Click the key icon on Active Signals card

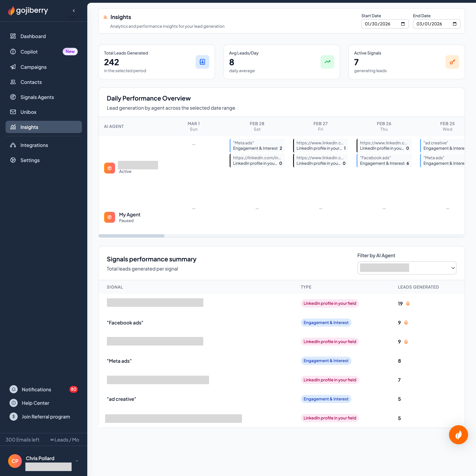coord(452,62)
